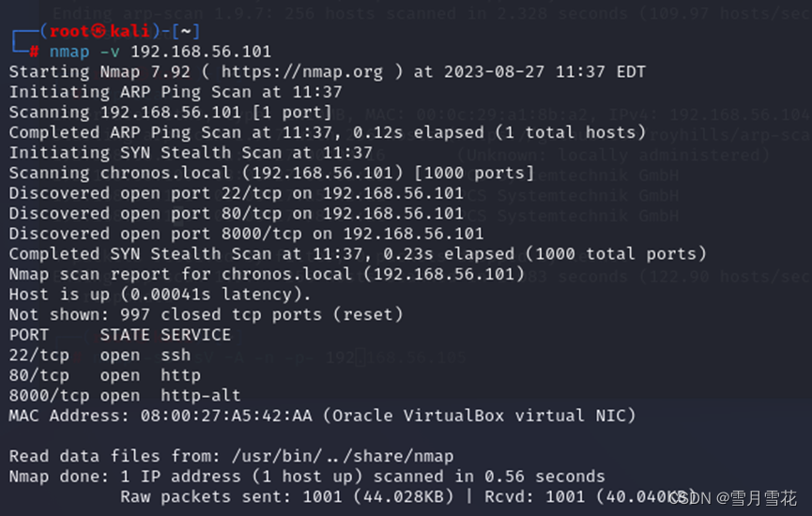Click the IP 192.168.56.101 in command line
812x516 pixels.
tap(201, 52)
